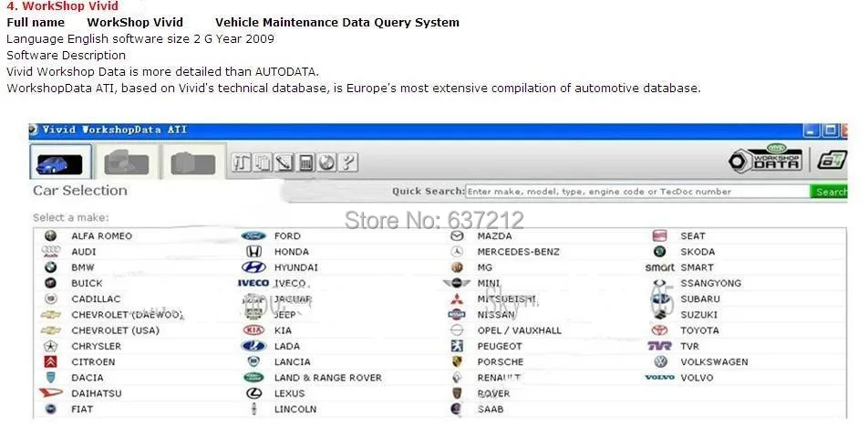Screen dimensions: 868x439
Task: Switch to the grey truck vehicles tab
Action: (127, 162)
